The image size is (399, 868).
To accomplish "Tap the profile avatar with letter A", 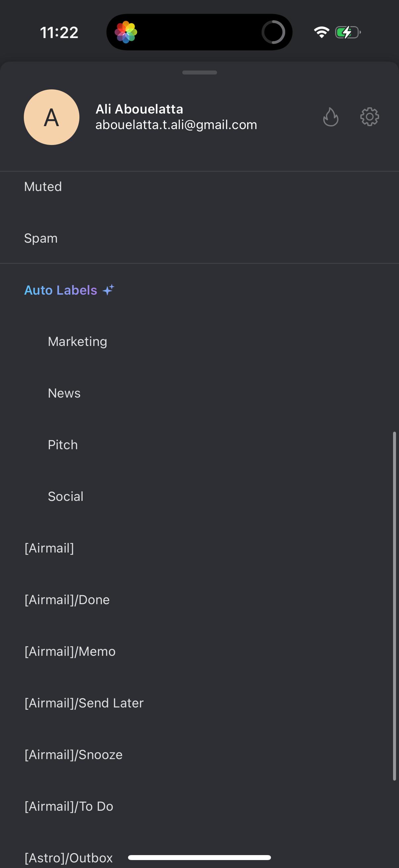I will 52,117.
